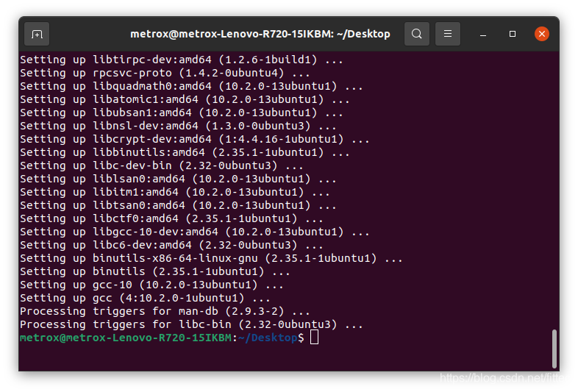
Task: Close the terminal window
Action: tap(542, 34)
